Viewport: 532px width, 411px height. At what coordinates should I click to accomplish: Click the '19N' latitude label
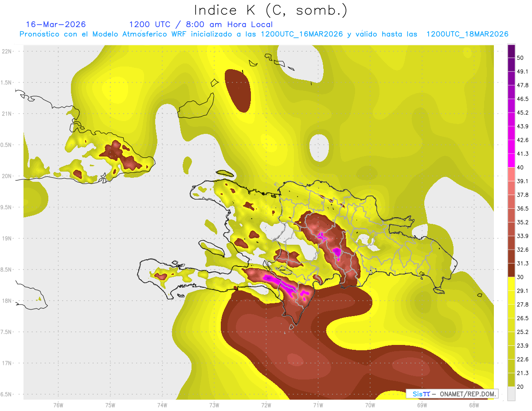[x=7, y=239]
